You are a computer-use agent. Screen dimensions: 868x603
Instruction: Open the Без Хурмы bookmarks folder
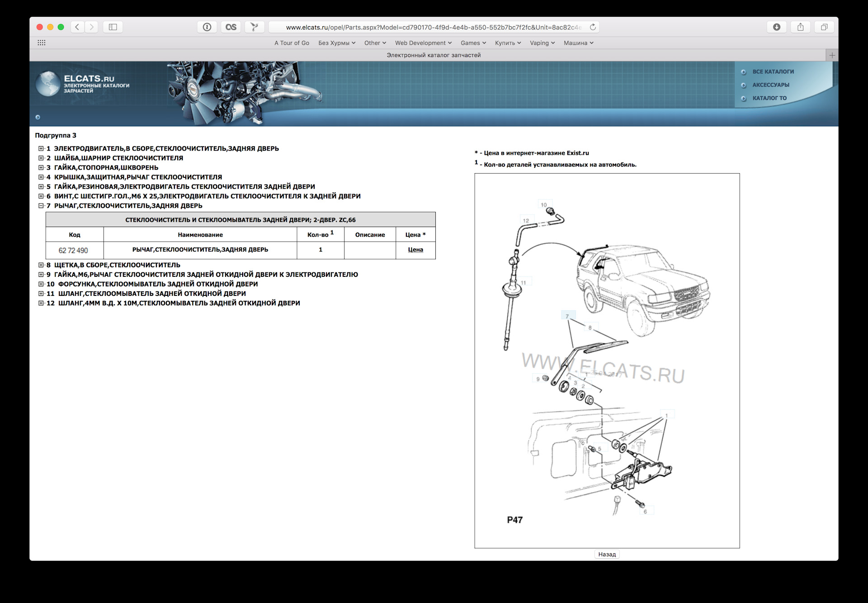click(337, 43)
